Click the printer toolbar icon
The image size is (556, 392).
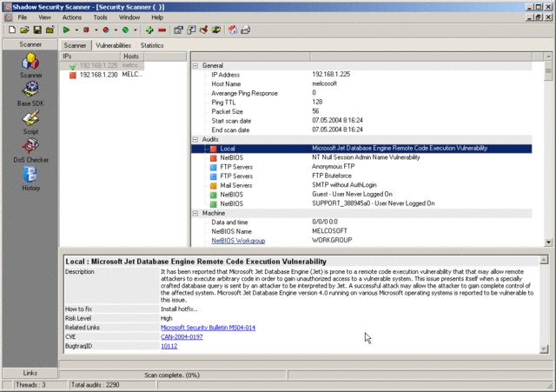[x=245, y=30]
